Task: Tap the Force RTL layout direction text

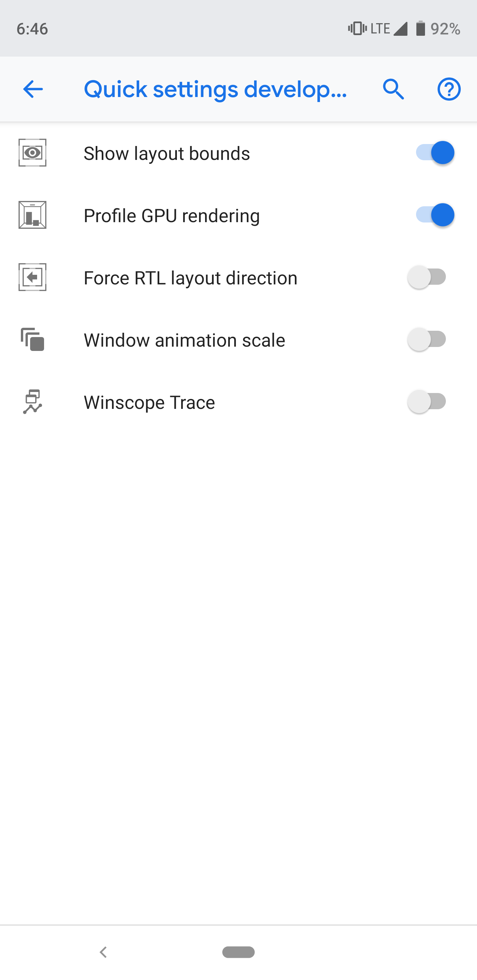Action: pos(190,278)
